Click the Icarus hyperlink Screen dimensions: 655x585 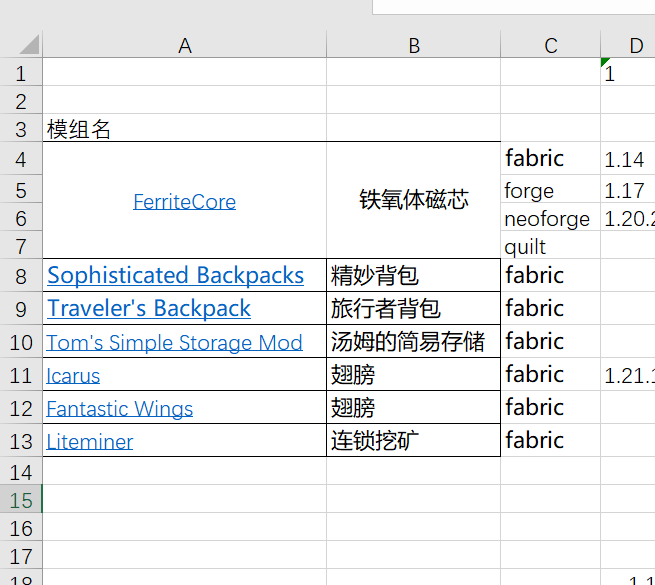[73, 375]
